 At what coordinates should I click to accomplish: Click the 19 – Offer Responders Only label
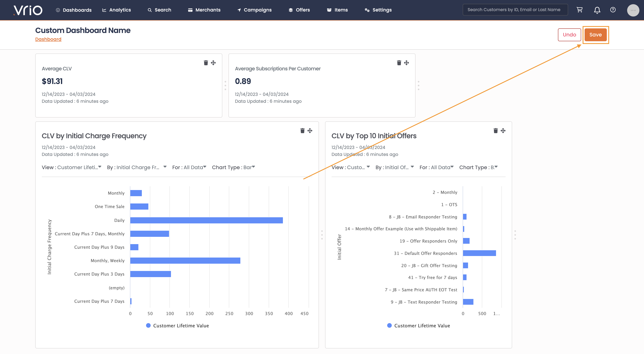pyautogui.click(x=428, y=241)
